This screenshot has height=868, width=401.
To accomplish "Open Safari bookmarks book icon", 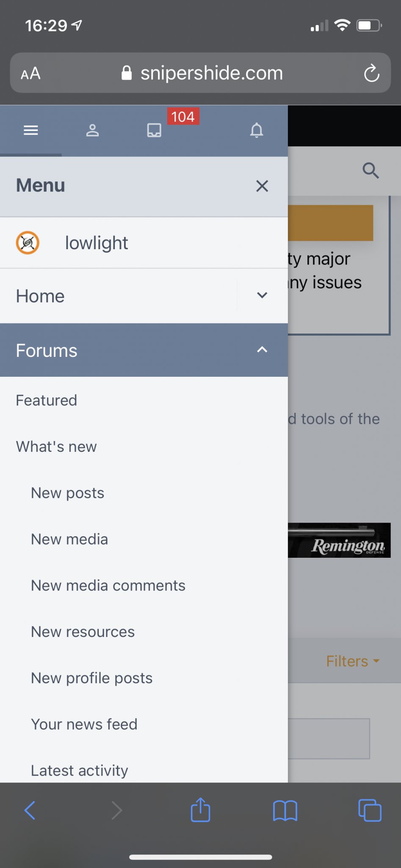I will click(285, 810).
